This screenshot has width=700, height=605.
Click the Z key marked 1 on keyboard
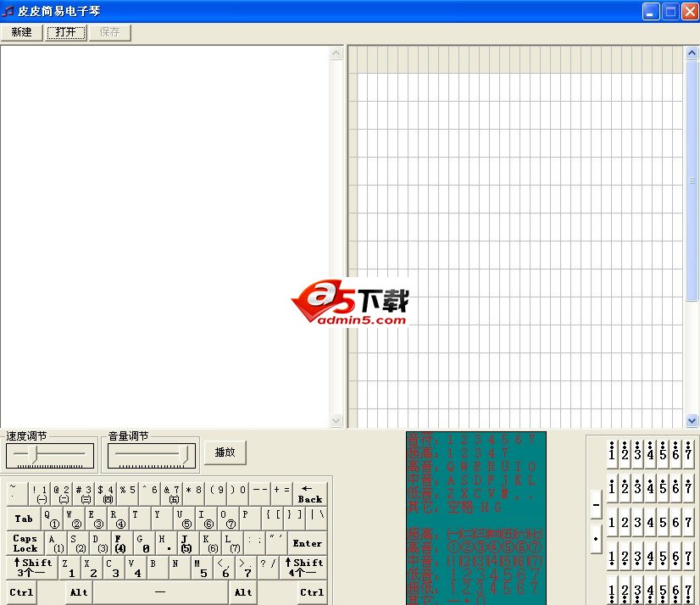[x=69, y=568]
